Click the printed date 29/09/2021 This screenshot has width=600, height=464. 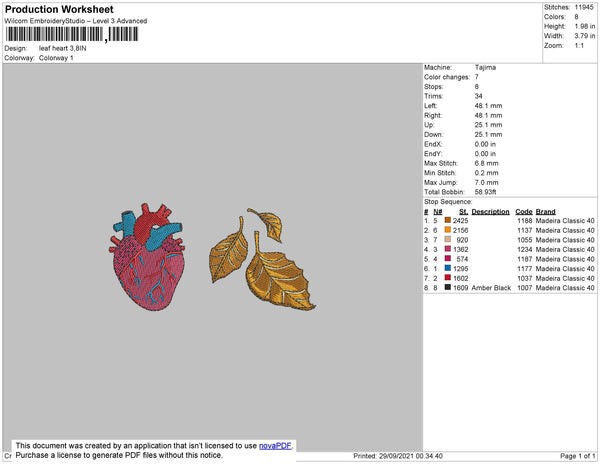point(396,456)
